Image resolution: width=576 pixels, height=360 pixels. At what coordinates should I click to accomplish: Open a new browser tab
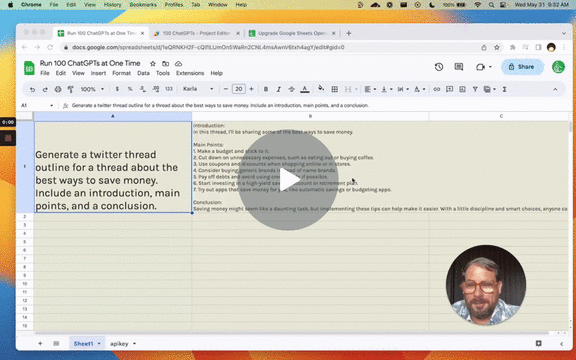[x=349, y=33]
